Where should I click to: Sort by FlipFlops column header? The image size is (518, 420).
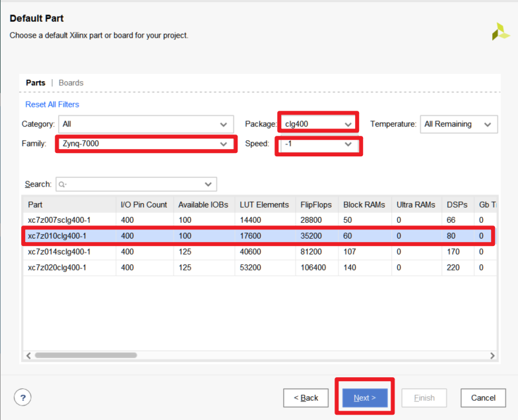point(317,204)
